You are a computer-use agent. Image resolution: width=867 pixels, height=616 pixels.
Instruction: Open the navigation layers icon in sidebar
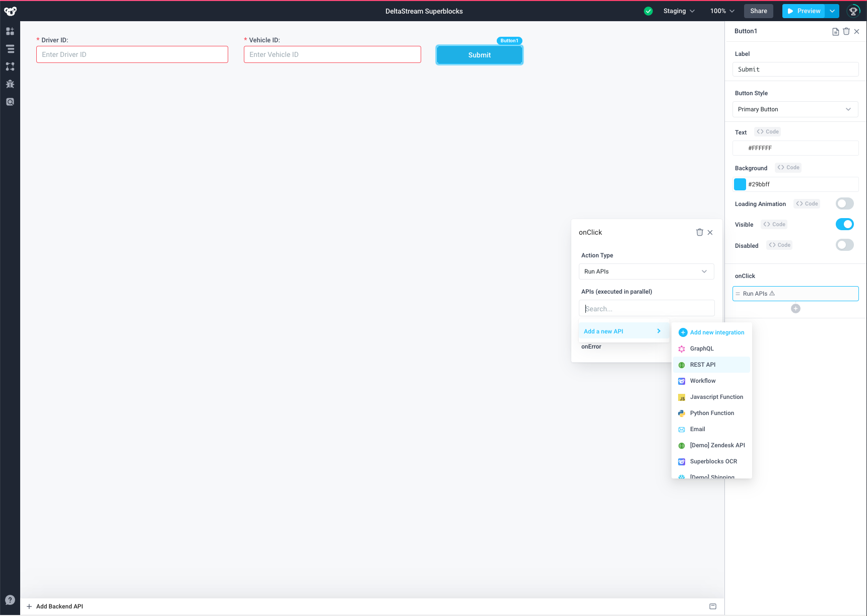click(x=10, y=49)
